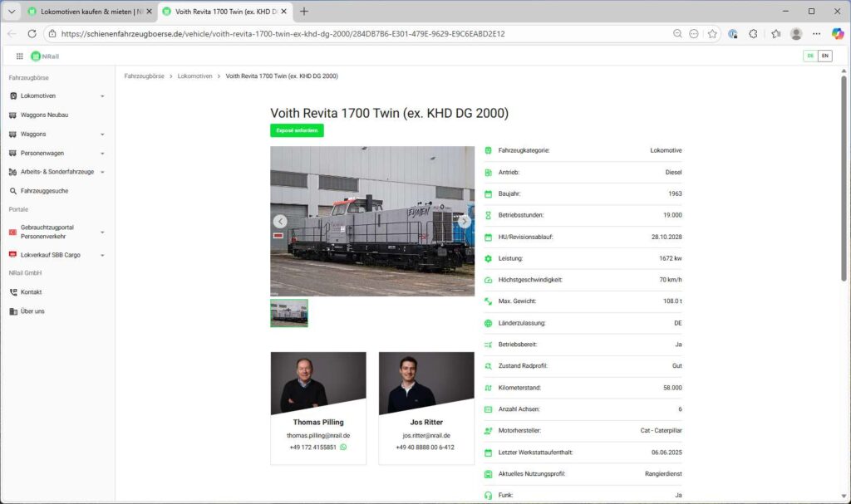Add page to favorites with star icon

click(712, 34)
